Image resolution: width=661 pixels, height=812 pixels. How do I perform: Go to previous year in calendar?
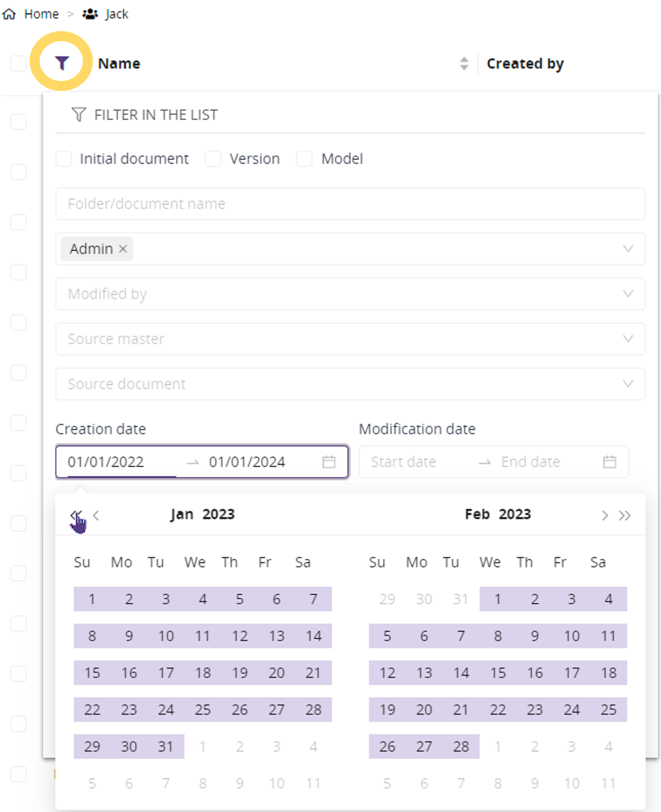pyautogui.click(x=76, y=516)
